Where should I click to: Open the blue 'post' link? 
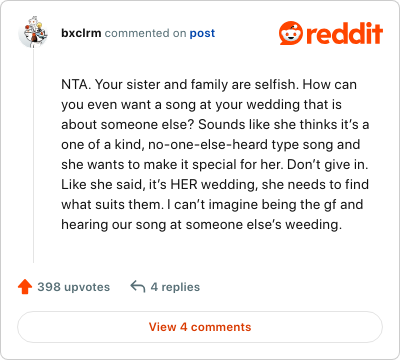(202, 33)
